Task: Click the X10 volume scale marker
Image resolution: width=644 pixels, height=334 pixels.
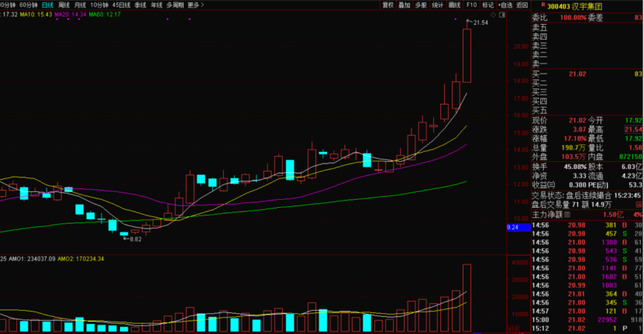Action: [513, 329]
